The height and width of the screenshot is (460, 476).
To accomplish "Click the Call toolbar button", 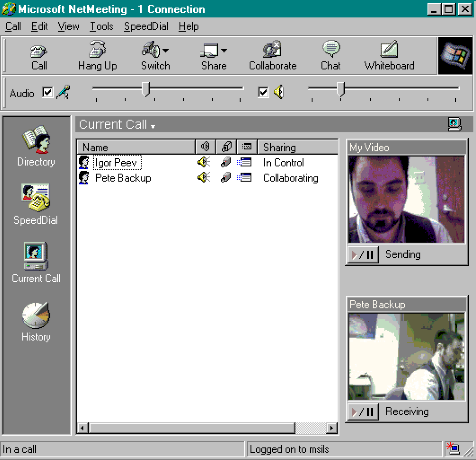I will (39, 56).
